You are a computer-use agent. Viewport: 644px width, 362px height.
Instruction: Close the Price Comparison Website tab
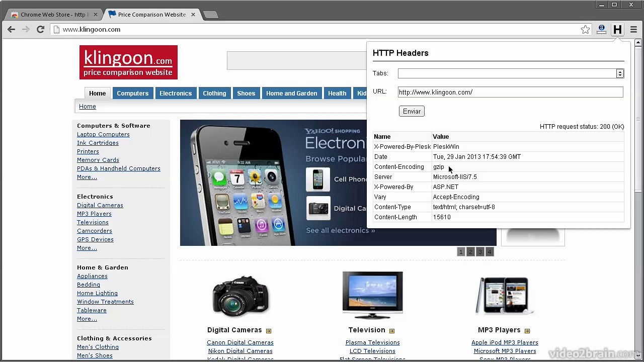click(x=193, y=15)
